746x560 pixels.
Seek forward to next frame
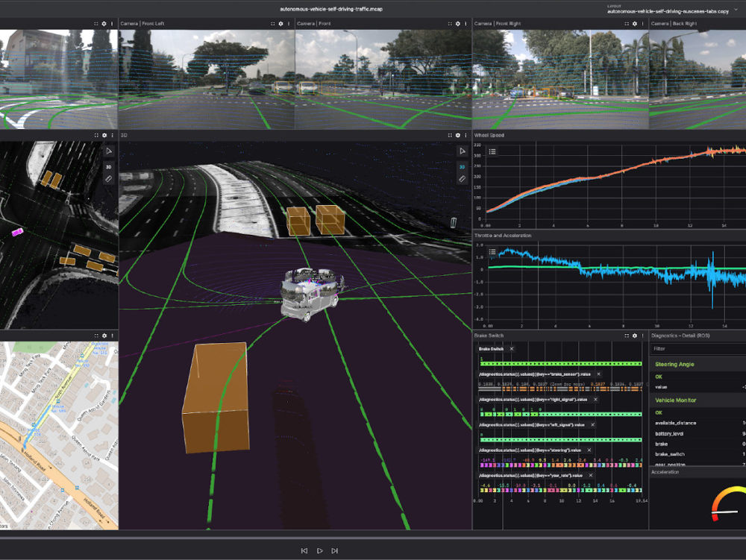[x=335, y=550]
